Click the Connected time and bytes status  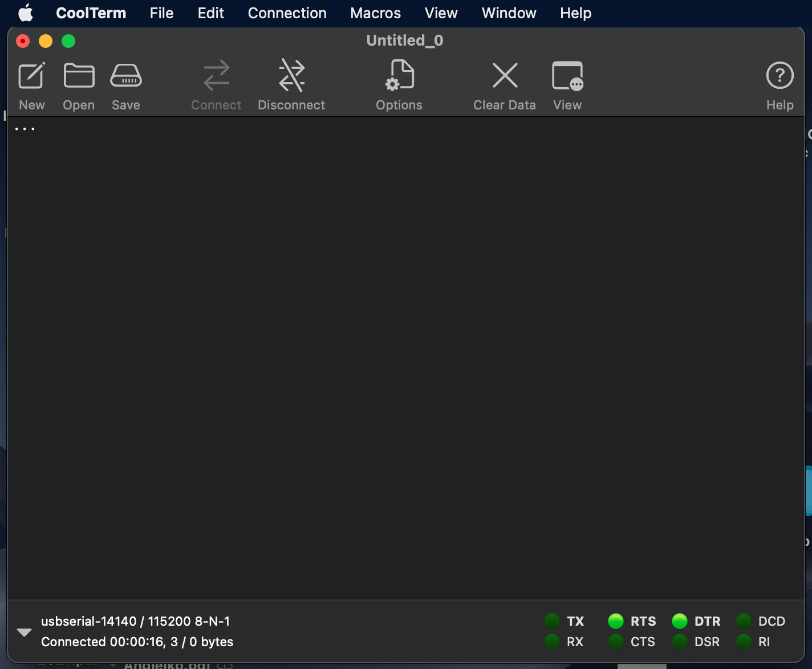point(137,642)
